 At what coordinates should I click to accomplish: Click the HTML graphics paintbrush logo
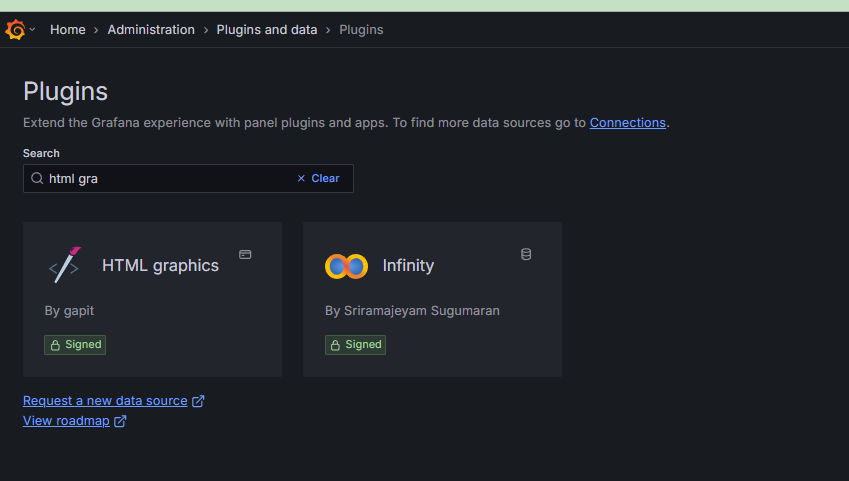tap(64, 265)
